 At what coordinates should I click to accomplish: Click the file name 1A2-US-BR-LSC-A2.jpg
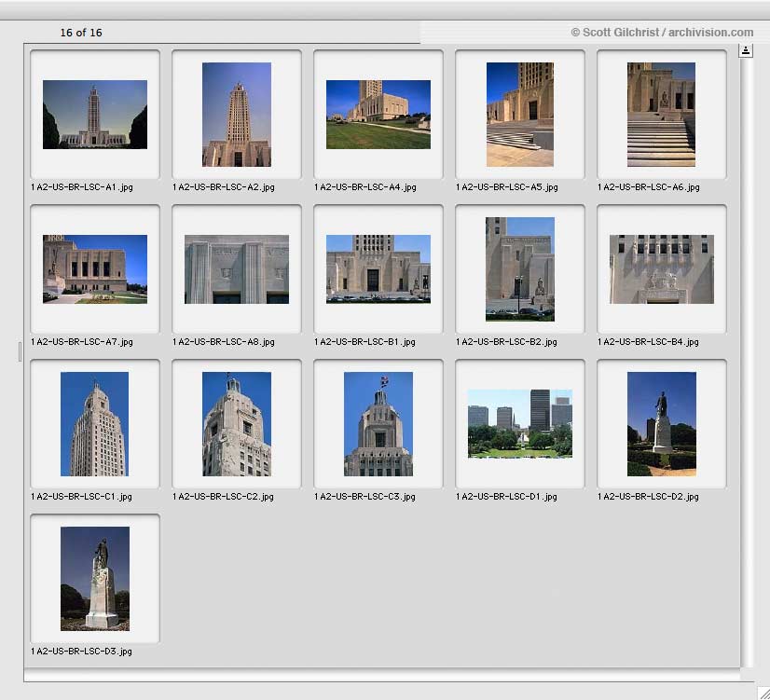click(x=224, y=187)
